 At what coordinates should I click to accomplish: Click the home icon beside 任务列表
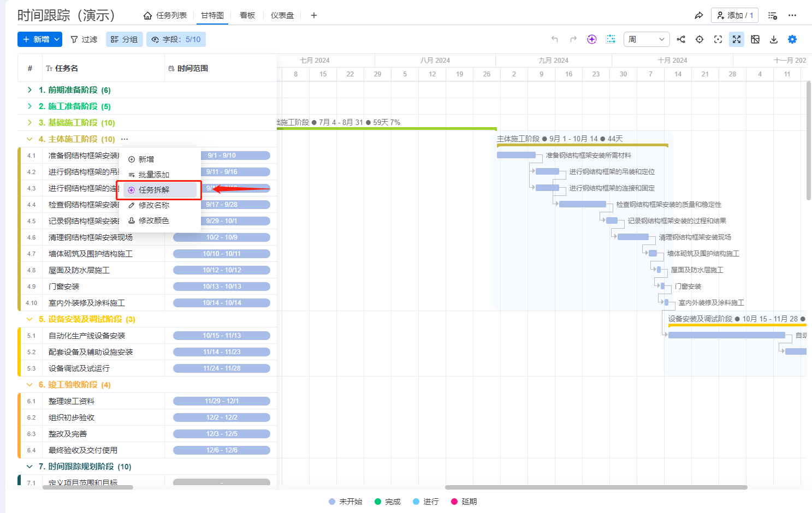(147, 15)
